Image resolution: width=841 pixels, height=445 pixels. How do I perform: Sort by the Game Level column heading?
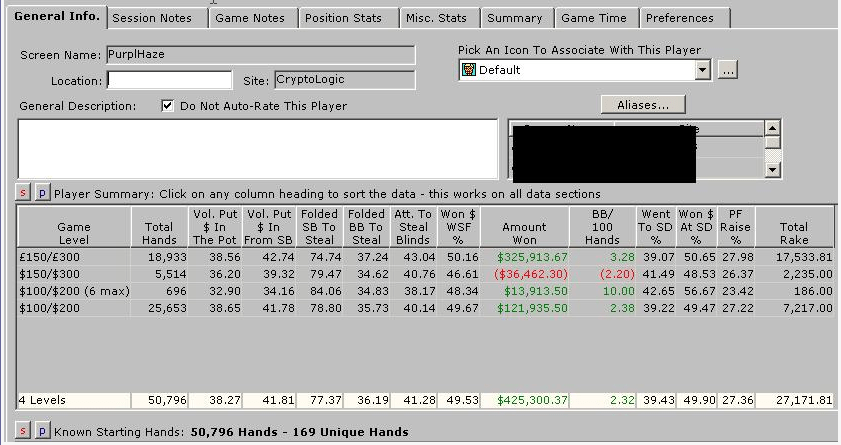74,227
